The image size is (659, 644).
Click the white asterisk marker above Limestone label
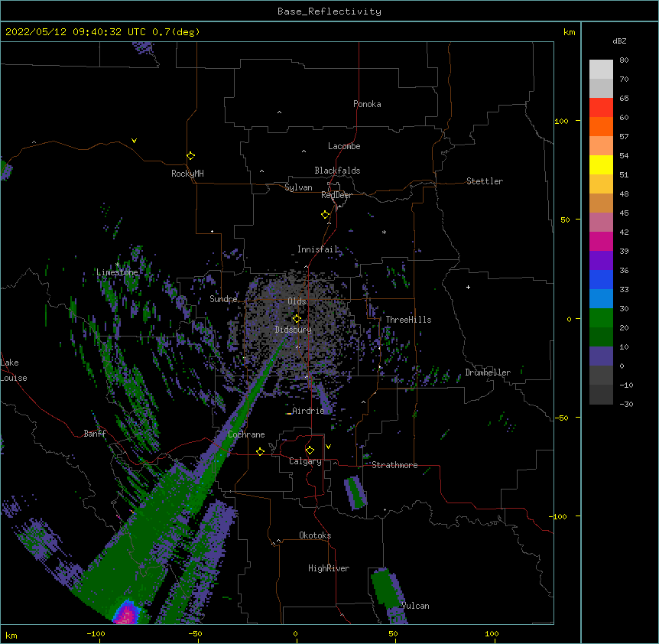pos(117,265)
